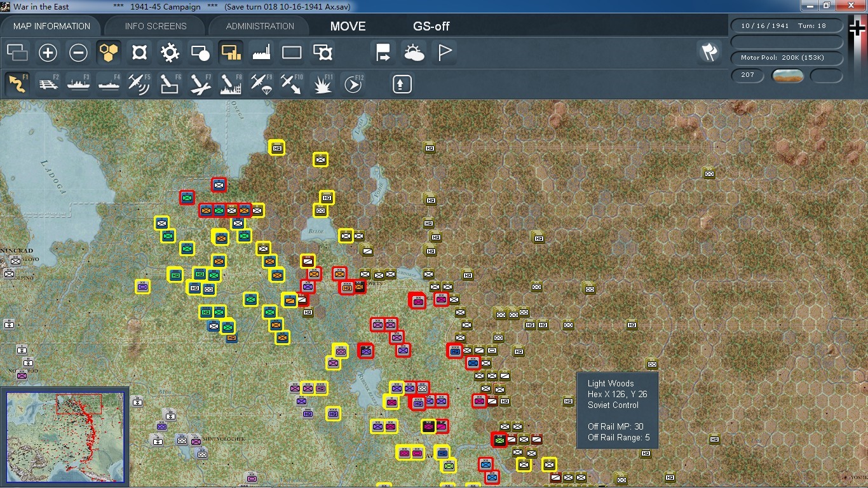The width and height of the screenshot is (868, 488).
Task: Click the Light Woods tooltip line
Action: point(611,383)
